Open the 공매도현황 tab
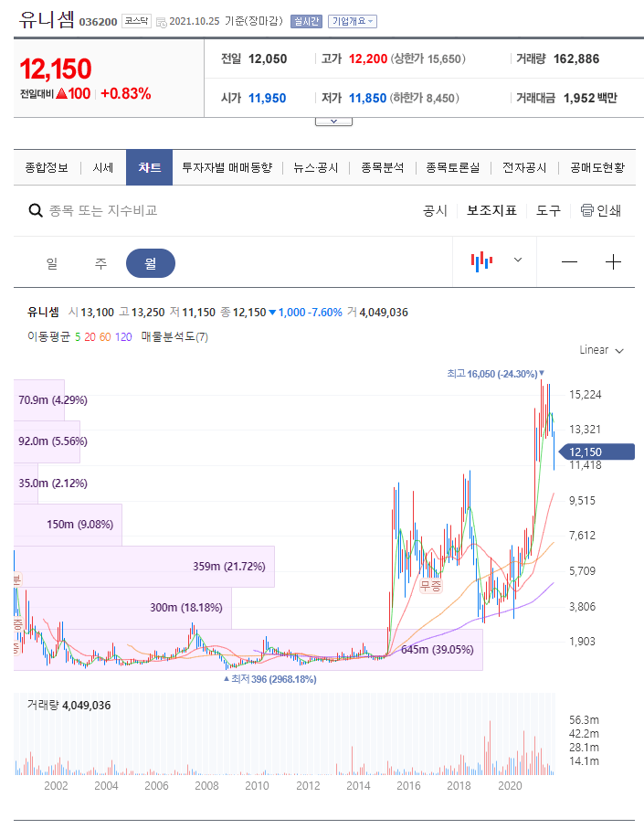 [x=597, y=167]
